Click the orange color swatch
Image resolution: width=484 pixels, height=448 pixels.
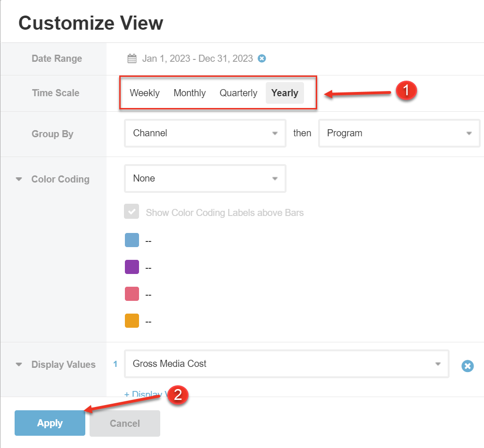(x=132, y=321)
